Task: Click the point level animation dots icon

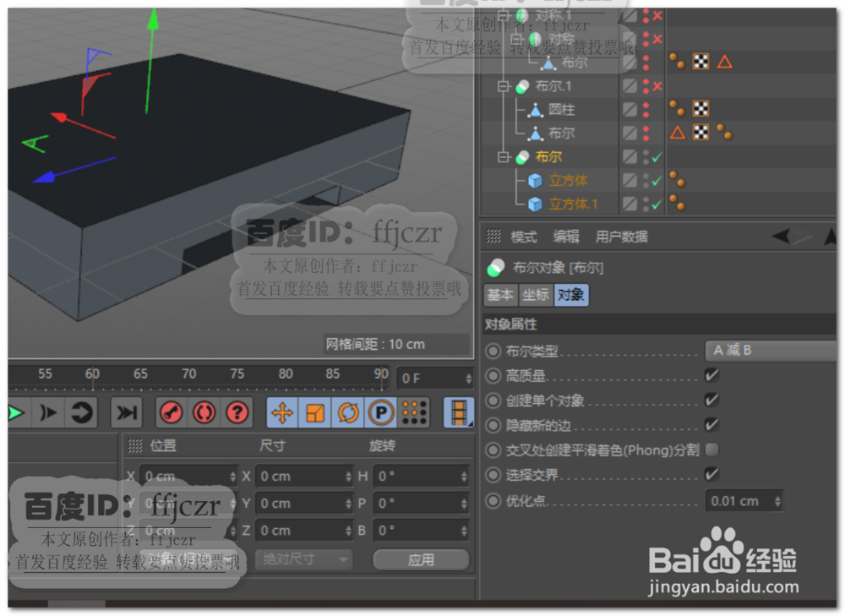Action: click(x=415, y=412)
